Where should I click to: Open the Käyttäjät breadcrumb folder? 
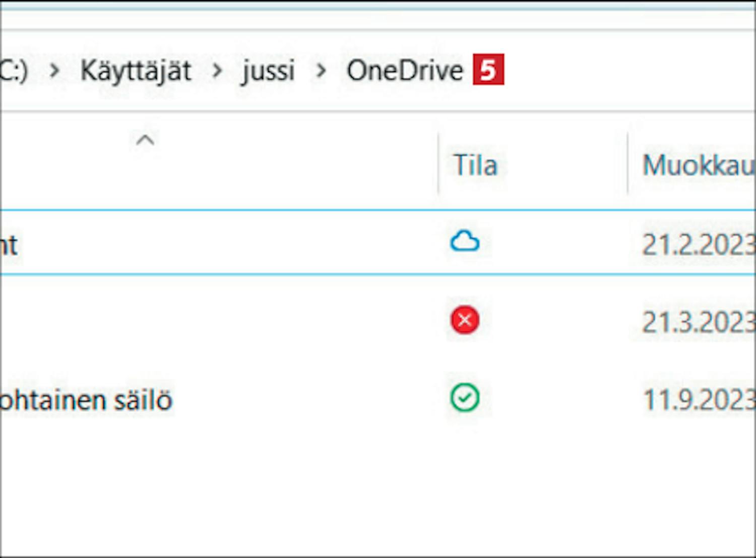[136, 71]
